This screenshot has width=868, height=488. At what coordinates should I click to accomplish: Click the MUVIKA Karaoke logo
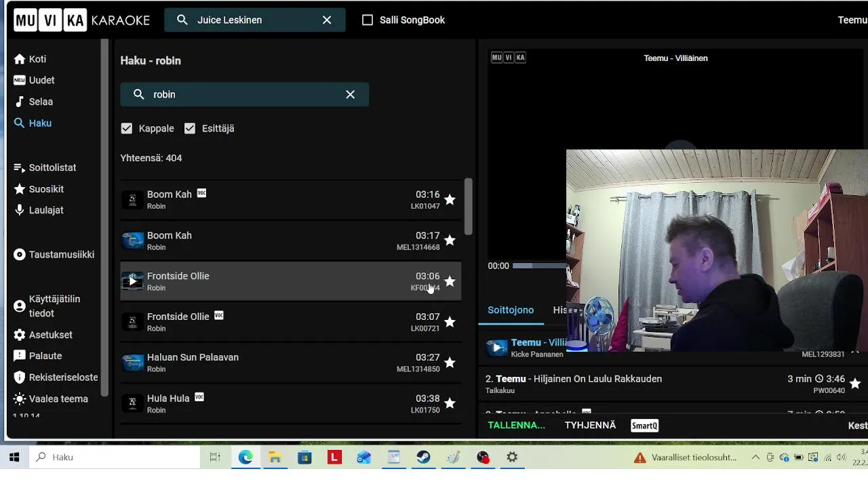click(81, 20)
